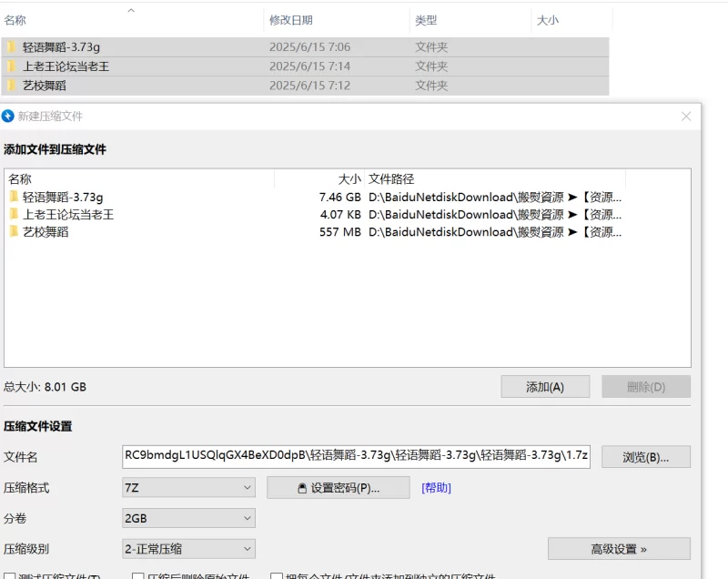Select 上老王论坛当老王 folder in Explorer
728x579 pixels.
tap(305, 66)
